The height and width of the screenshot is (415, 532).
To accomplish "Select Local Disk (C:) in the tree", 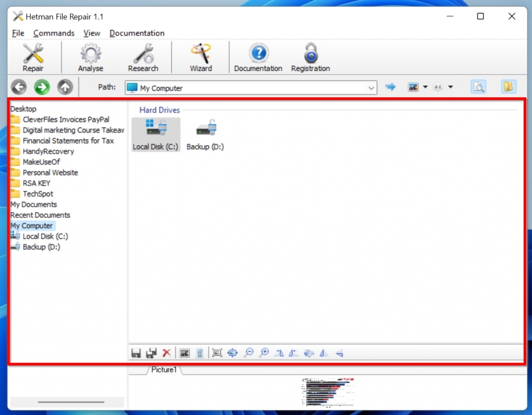I will pyautogui.click(x=45, y=236).
